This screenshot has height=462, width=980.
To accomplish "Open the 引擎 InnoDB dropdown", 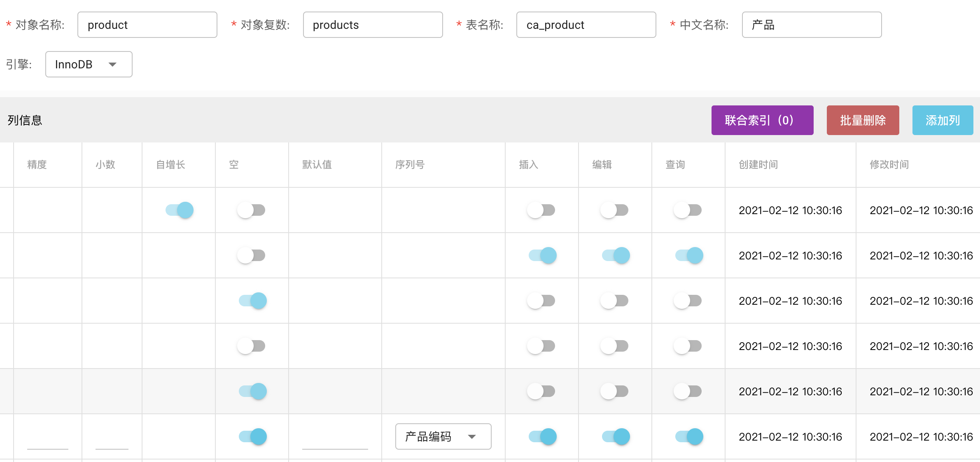I will pos(89,64).
